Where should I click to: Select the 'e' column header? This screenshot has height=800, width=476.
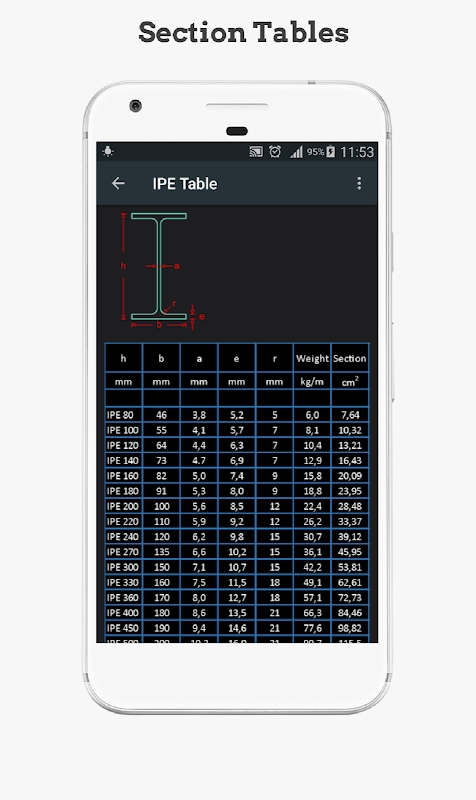237,358
